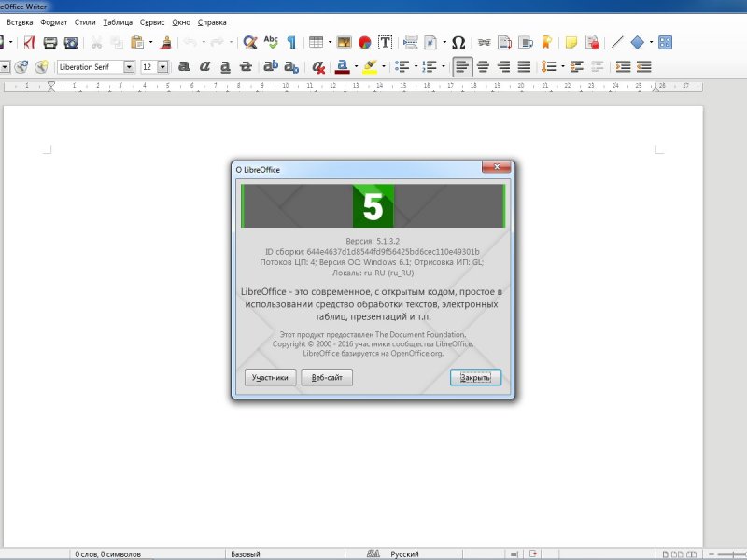The image size is (747, 560).
Task: Toggle Subscript formatting
Action: pos(291,67)
